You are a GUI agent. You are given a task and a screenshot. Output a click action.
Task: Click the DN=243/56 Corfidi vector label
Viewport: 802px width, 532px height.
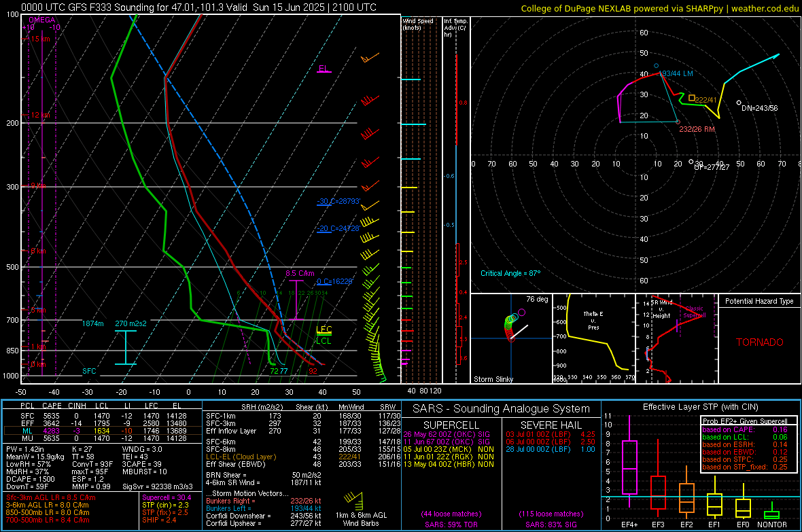[x=760, y=108]
